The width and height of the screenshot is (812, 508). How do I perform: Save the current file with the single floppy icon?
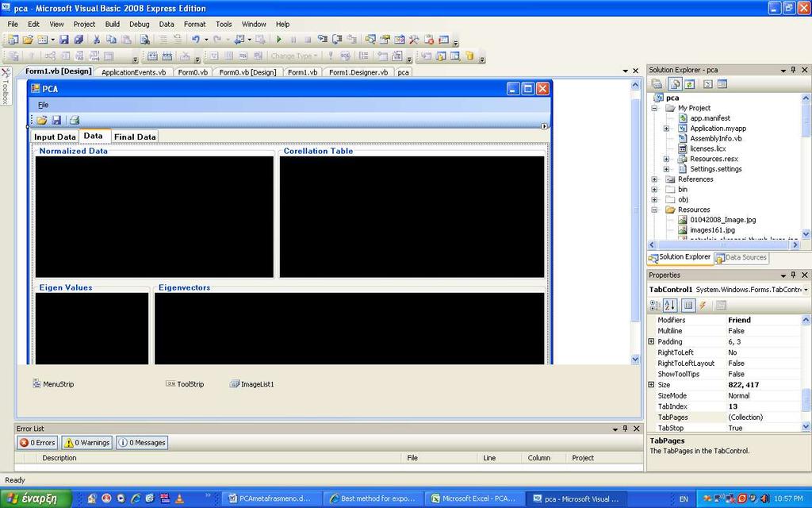(x=63, y=40)
